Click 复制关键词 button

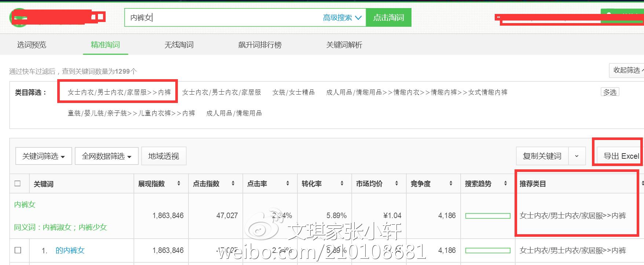pyautogui.click(x=542, y=156)
